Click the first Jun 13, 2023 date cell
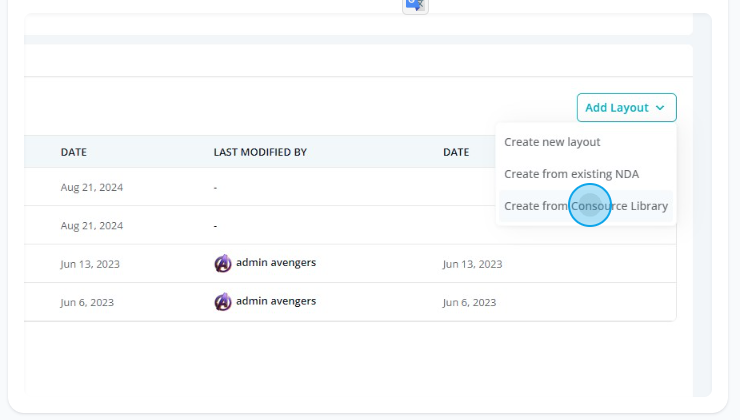 point(90,264)
